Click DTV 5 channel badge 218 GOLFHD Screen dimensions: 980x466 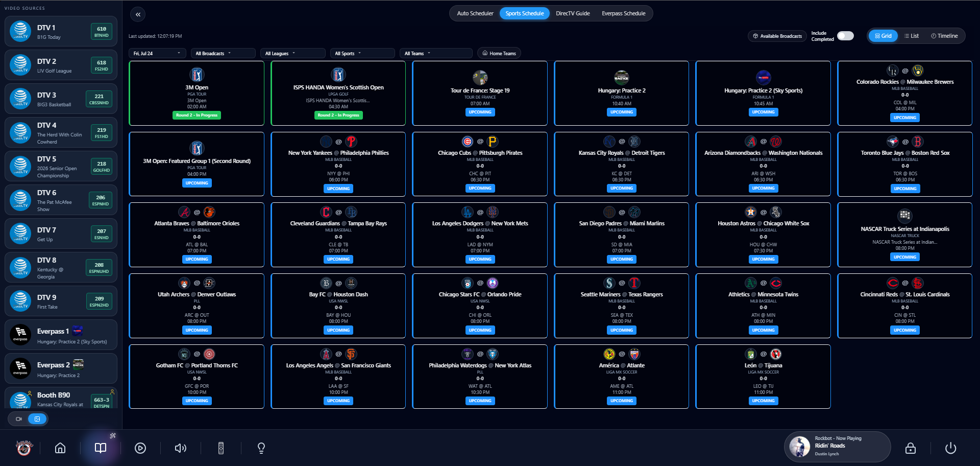click(x=101, y=167)
